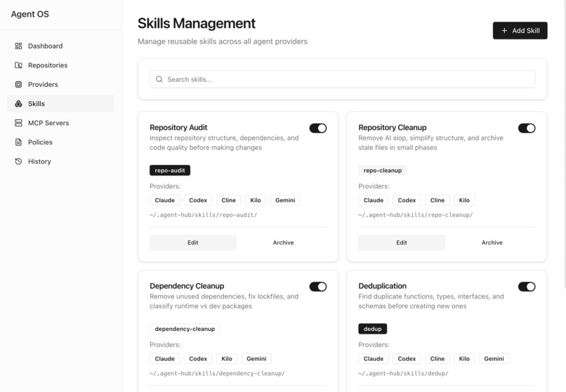Click Codex chip in Dependency Cleanup card
This screenshot has width=566, height=392.
pyautogui.click(x=198, y=359)
